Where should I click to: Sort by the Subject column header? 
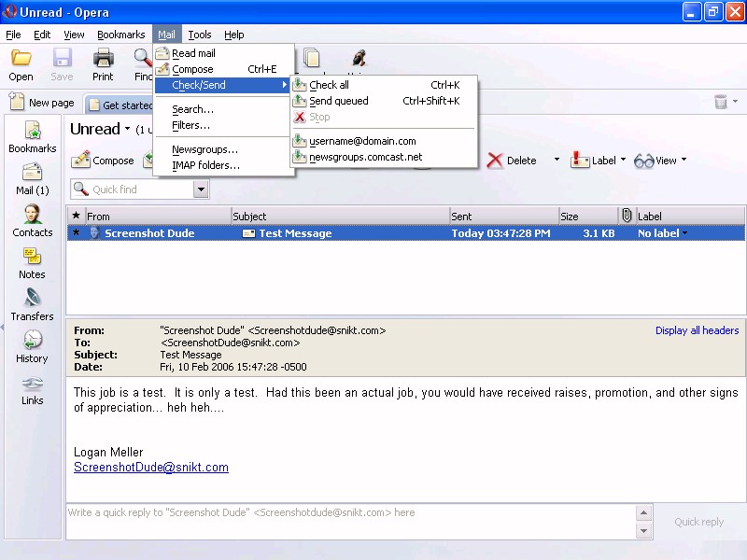[340, 216]
